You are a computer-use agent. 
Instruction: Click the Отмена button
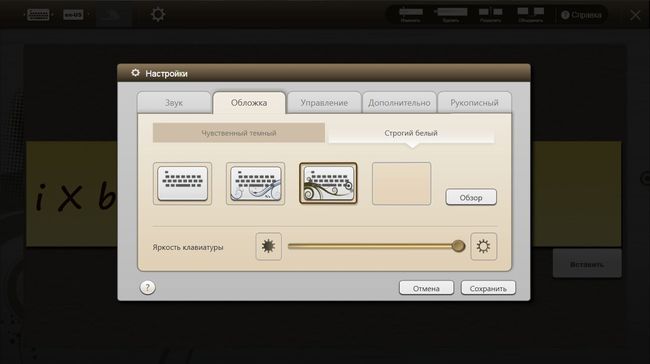coord(426,288)
